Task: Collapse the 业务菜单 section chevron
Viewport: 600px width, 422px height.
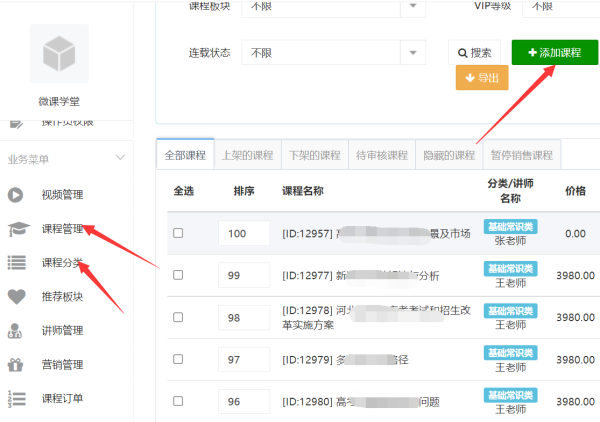Action: point(120,158)
